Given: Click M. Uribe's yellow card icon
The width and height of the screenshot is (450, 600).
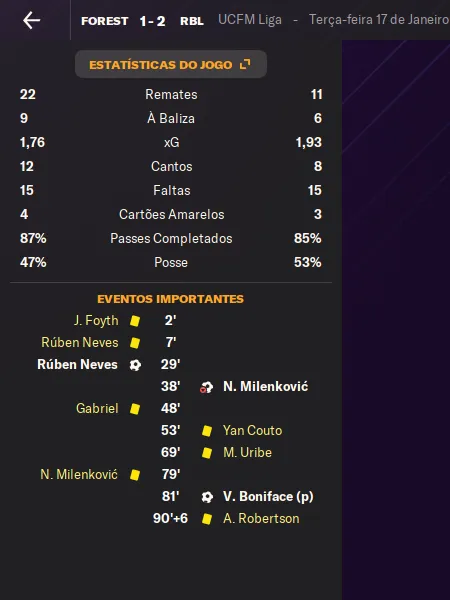Looking at the screenshot, I should (x=207, y=453).
